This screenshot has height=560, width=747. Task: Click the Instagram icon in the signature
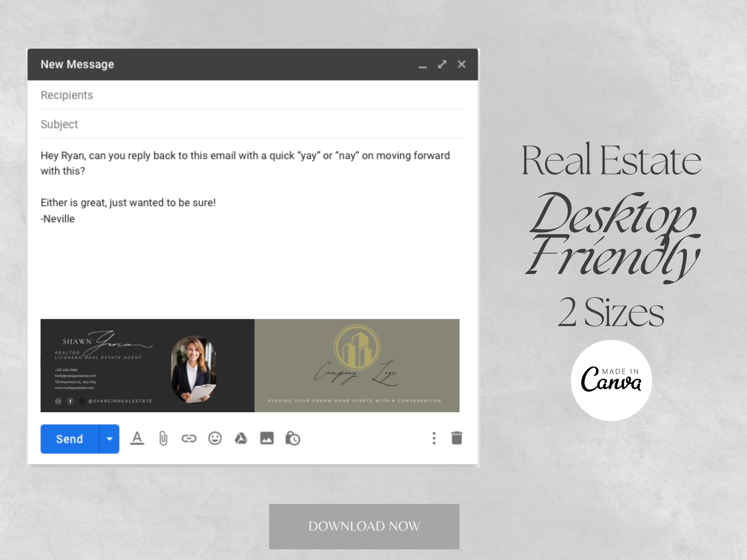coord(58,402)
